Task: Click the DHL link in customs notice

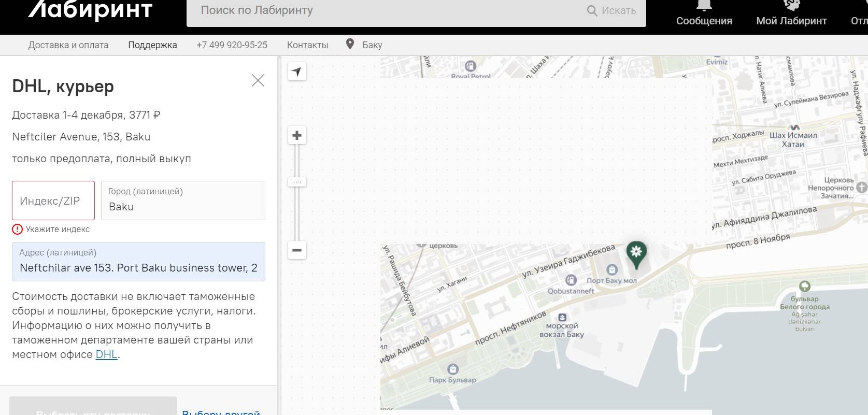Action: point(107,354)
